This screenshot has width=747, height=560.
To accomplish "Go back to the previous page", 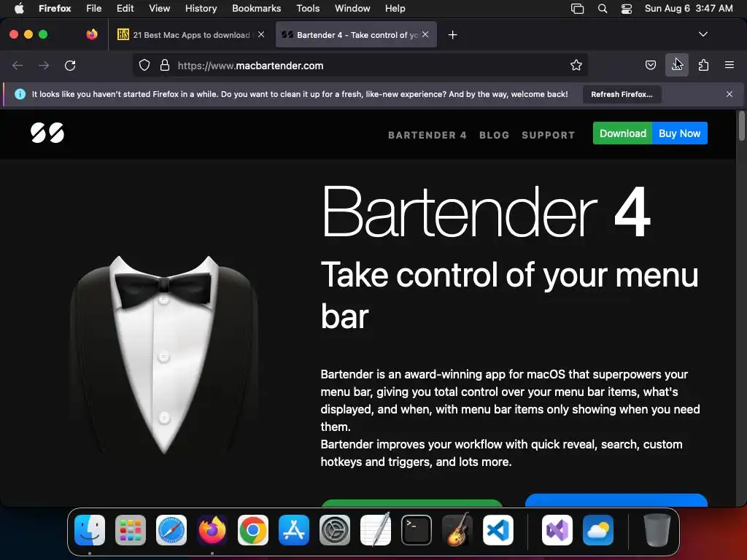I will tap(18, 65).
